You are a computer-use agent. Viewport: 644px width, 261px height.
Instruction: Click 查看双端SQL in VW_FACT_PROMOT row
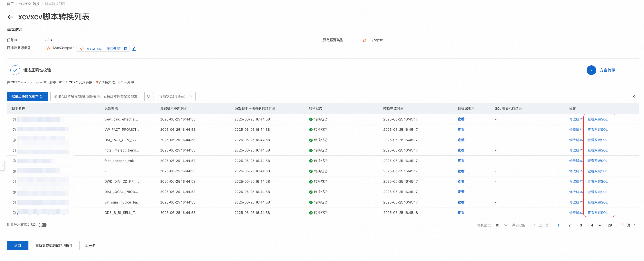[x=597, y=130]
